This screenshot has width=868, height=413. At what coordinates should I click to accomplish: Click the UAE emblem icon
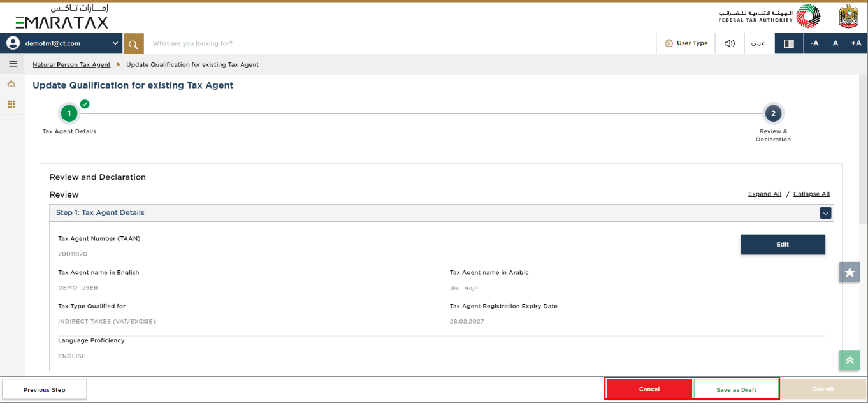pyautogui.click(x=848, y=16)
